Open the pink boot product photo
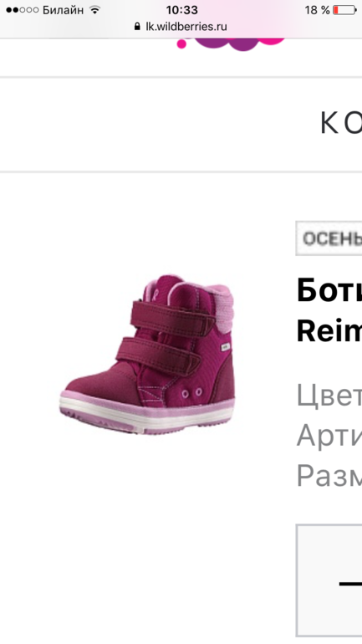This screenshot has height=644, width=362. (147, 355)
